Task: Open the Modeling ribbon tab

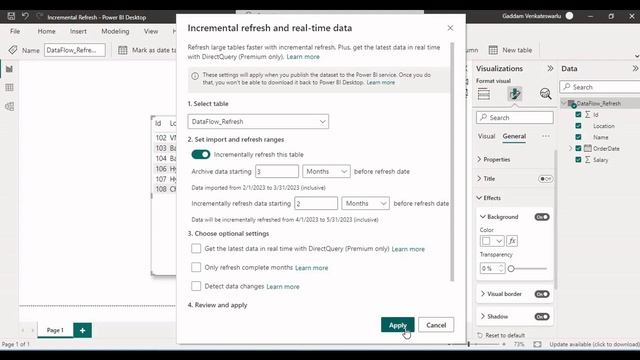Action: (115, 31)
